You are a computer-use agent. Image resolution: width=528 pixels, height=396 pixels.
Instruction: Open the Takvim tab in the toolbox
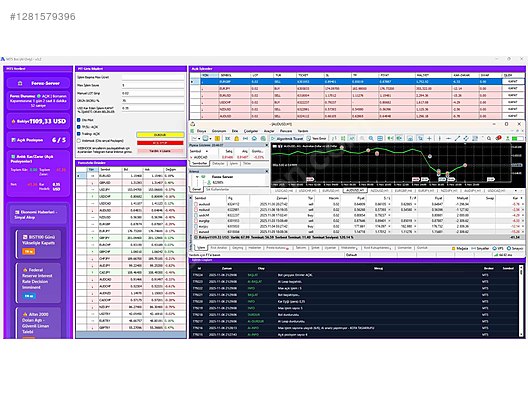[301, 248]
